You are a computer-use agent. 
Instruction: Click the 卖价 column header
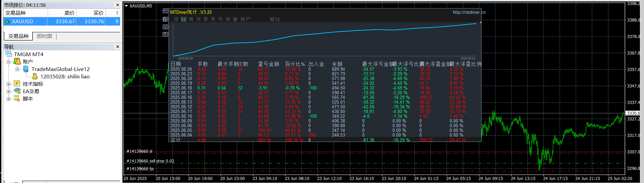[62, 13]
